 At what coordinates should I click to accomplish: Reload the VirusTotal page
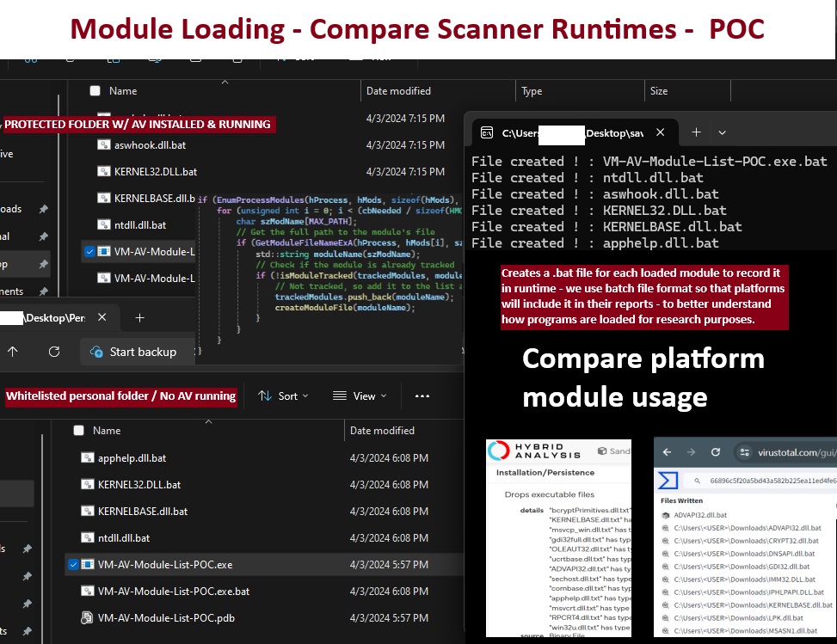(x=716, y=452)
